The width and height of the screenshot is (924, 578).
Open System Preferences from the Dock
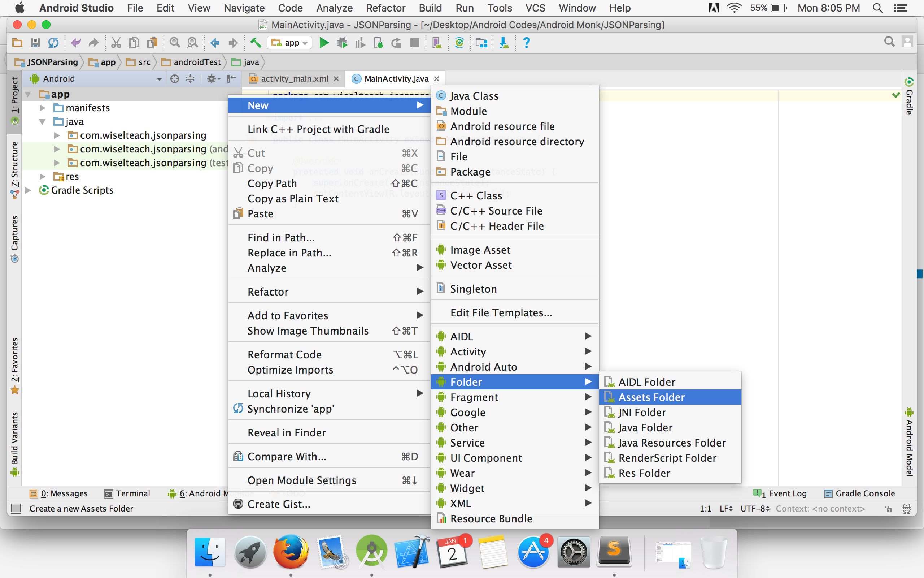pos(574,552)
